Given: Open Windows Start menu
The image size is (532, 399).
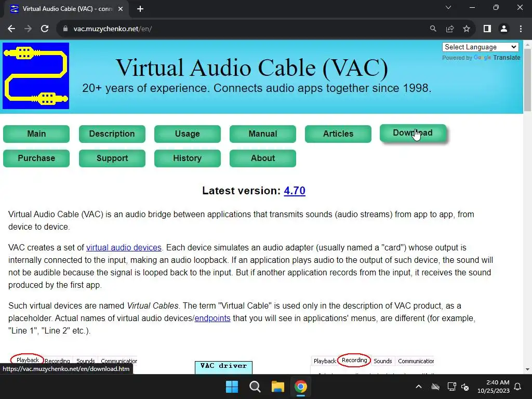Looking at the screenshot, I should [x=232, y=387].
